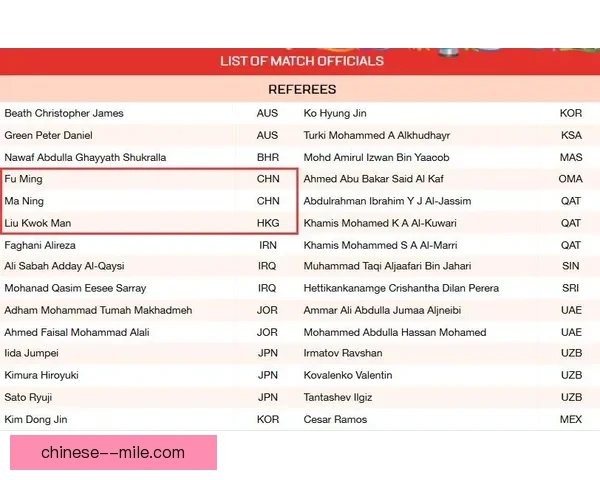The width and height of the screenshot is (600, 480).
Task: Click the name 'Kim Dong Jin'
Action: 36,420
